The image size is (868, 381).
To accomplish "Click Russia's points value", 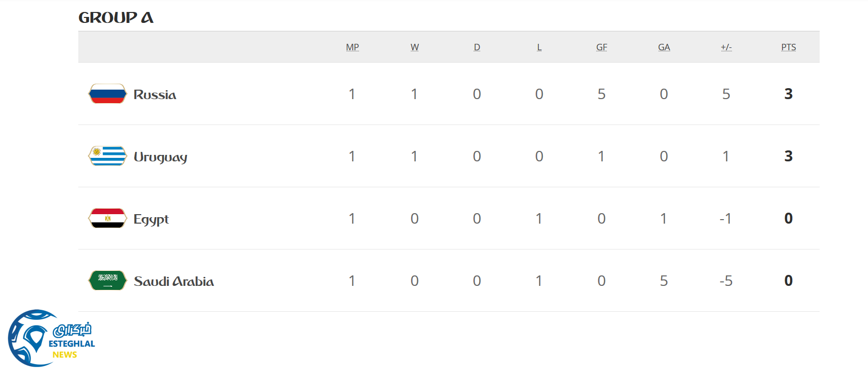I will coord(788,94).
